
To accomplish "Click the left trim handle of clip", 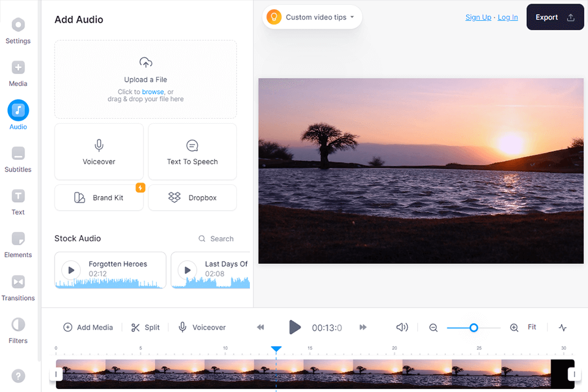I will tap(56, 374).
